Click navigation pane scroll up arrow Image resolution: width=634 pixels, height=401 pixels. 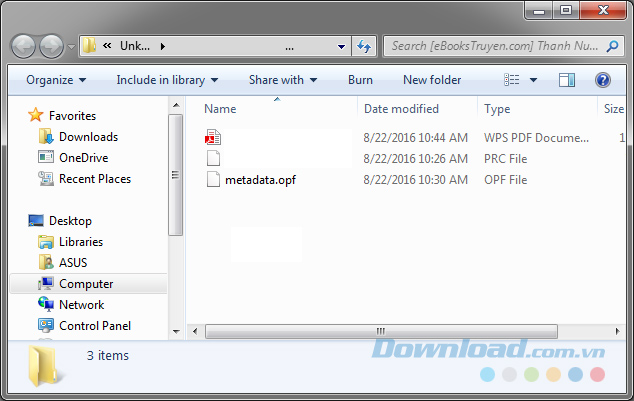click(176, 105)
